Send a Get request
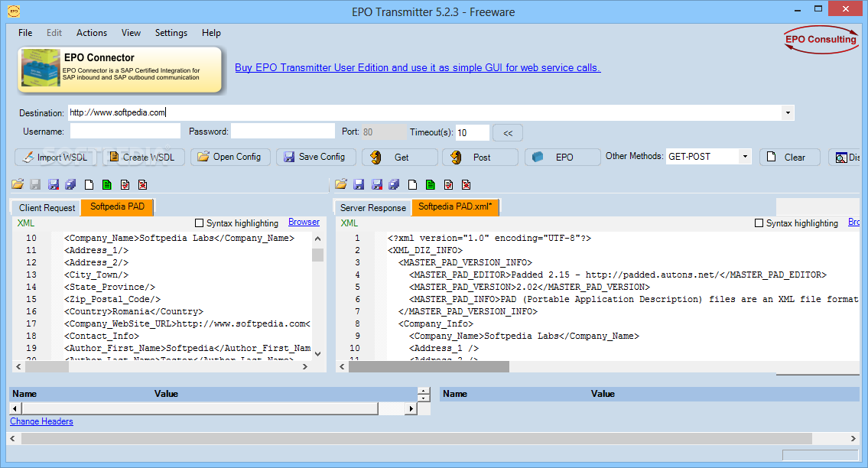This screenshot has width=868, height=468. click(400, 158)
